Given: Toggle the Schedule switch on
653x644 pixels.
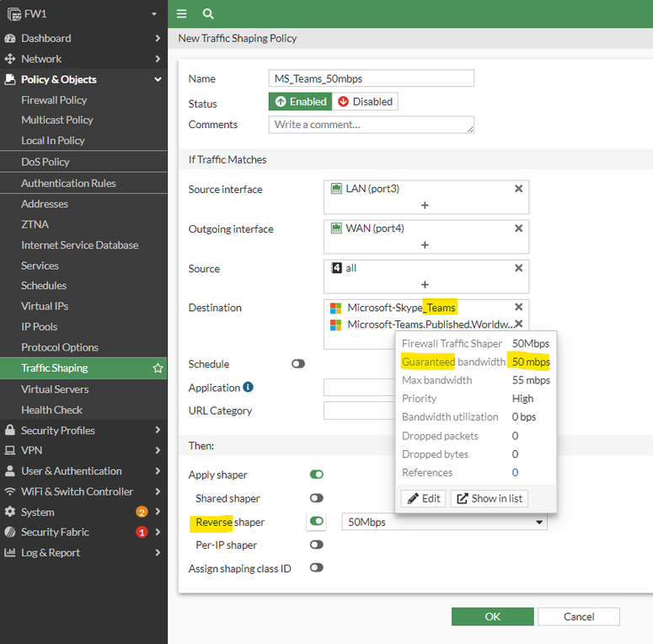Looking at the screenshot, I should tap(298, 364).
